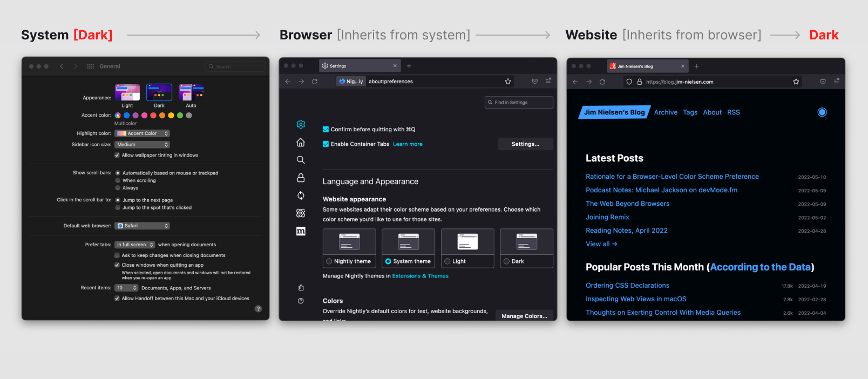Select Light website appearance radio
This screenshot has height=379, width=868.
[x=447, y=261]
